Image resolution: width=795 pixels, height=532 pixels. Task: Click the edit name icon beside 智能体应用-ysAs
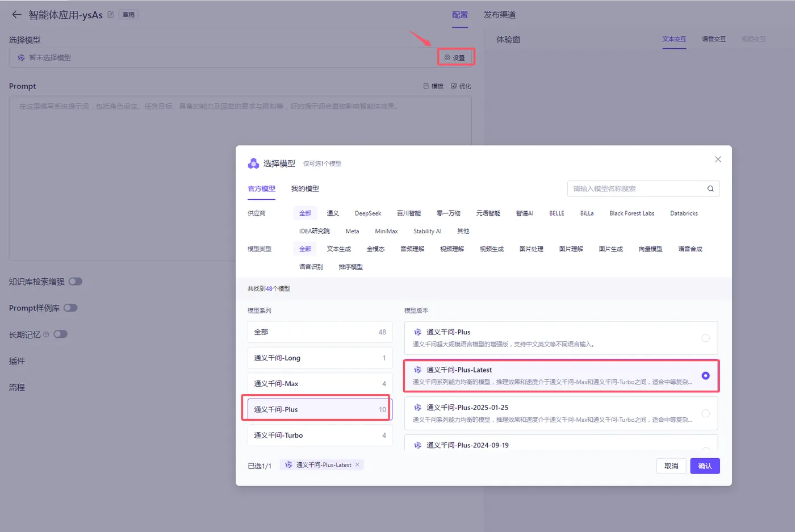111,14
